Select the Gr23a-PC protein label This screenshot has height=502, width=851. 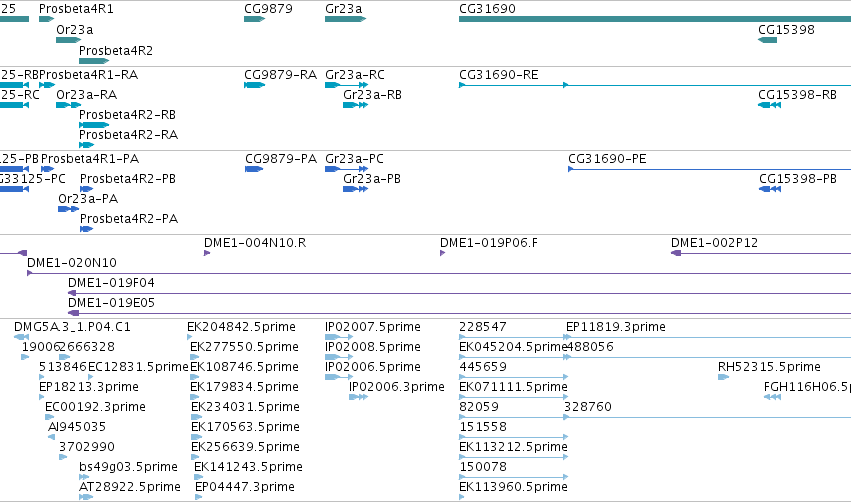point(354,158)
